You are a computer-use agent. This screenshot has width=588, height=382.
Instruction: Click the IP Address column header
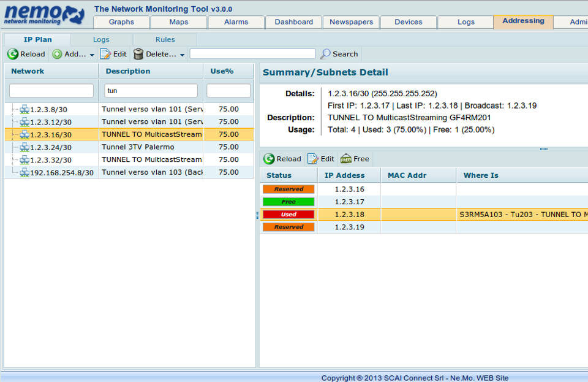tap(344, 175)
